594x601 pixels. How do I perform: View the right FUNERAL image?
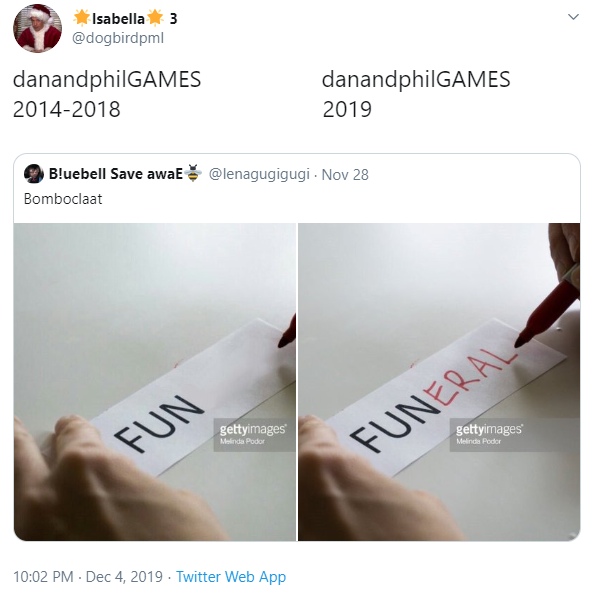pyautogui.click(x=439, y=382)
